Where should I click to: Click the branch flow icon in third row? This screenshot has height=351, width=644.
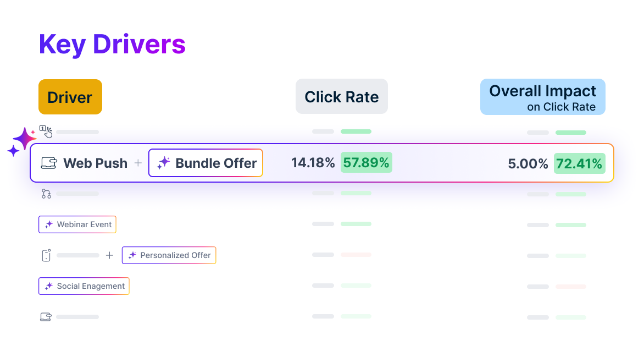pos(46,194)
